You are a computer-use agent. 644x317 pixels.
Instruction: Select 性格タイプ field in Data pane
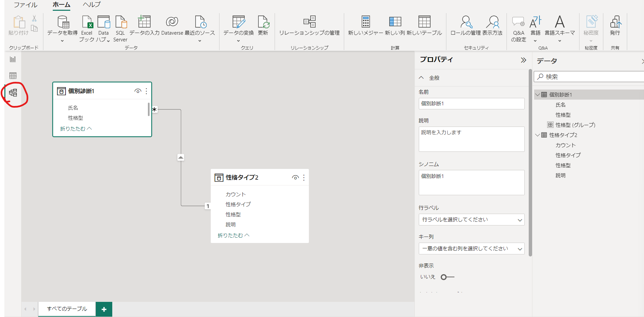568,155
